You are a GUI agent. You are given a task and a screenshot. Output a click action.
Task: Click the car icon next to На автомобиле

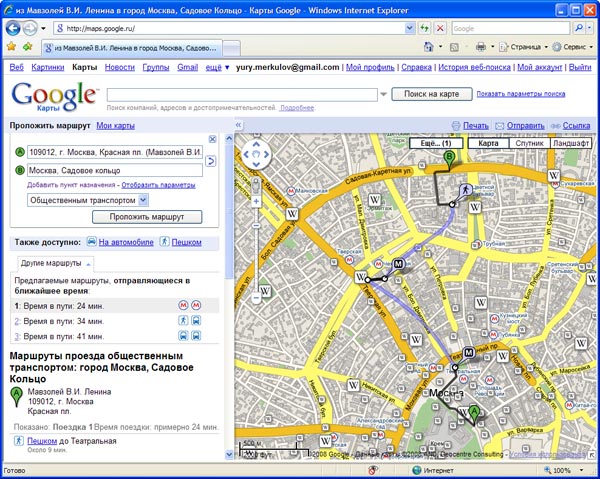pos(91,241)
